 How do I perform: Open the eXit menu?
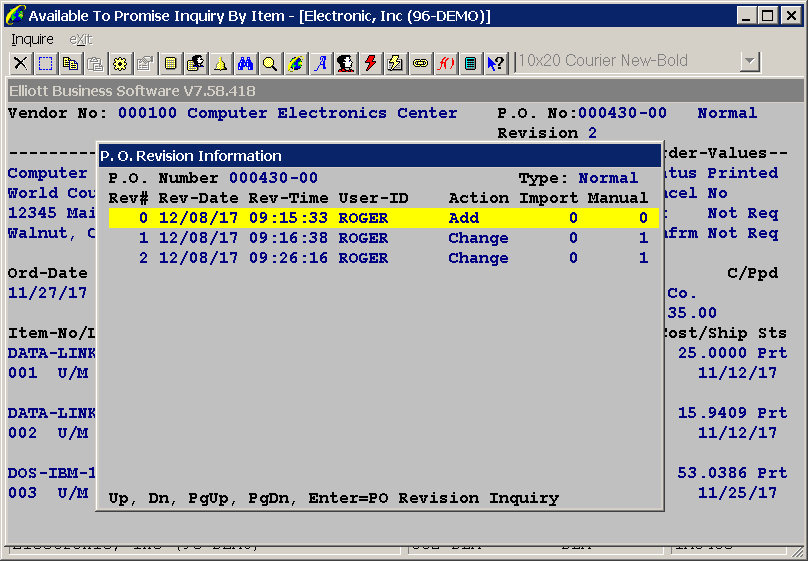(x=81, y=39)
